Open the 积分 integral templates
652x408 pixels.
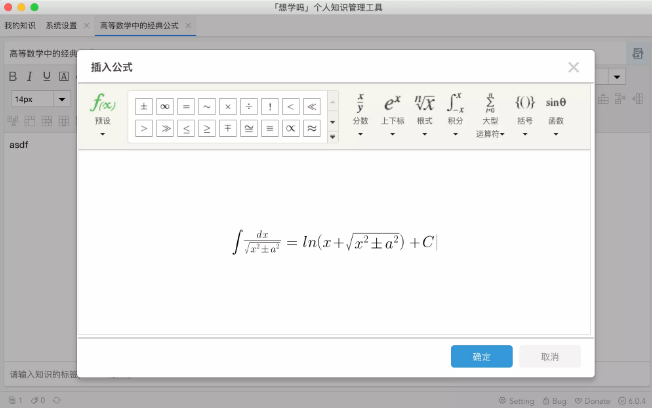(455, 114)
